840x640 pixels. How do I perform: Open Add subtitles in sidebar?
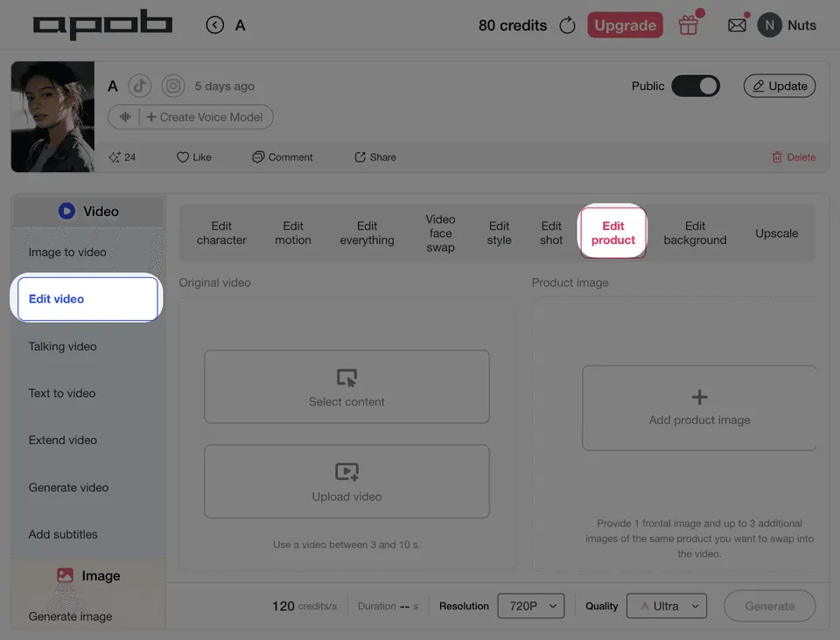(x=63, y=534)
